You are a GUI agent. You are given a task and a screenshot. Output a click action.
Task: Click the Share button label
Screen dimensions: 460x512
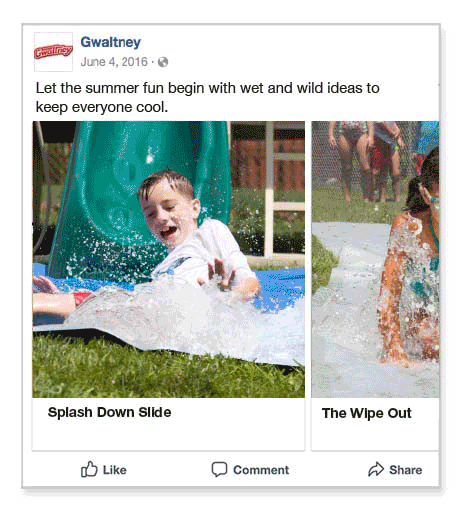point(406,470)
